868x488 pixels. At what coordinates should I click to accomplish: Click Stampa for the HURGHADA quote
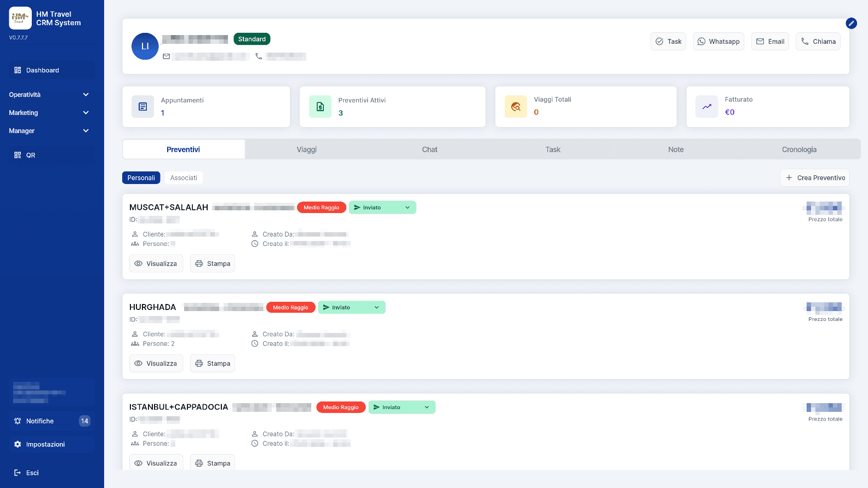point(213,364)
